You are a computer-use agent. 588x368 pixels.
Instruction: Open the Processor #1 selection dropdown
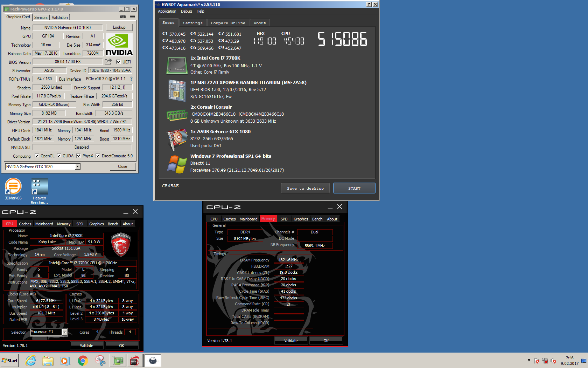[64, 332]
